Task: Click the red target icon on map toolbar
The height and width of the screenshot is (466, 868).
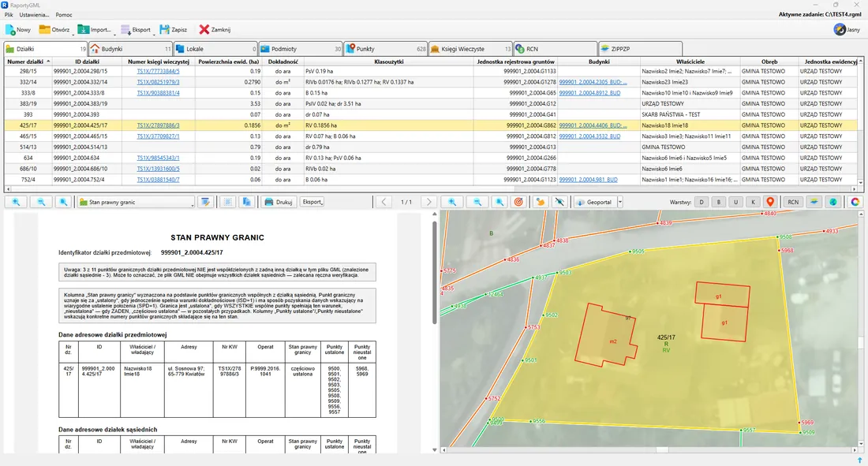Action: click(x=518, y=202)
